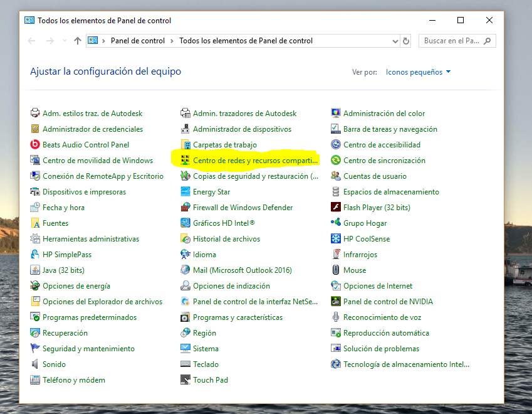The height and width of the screenshot is (414, 532).
Task: Click the Reconocimiento de voz microphone icon
Action: (335, 317)
